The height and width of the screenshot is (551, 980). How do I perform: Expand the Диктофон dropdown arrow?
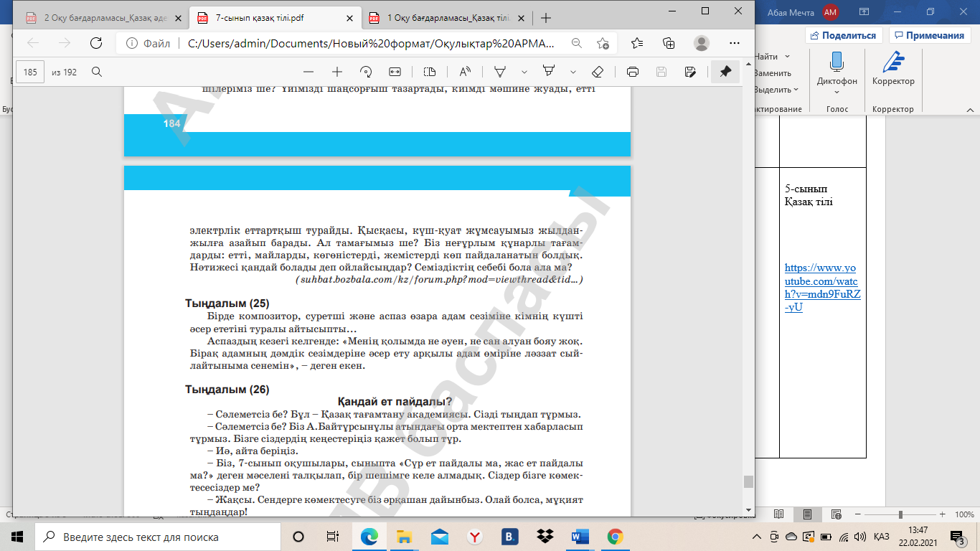[837, 92]
